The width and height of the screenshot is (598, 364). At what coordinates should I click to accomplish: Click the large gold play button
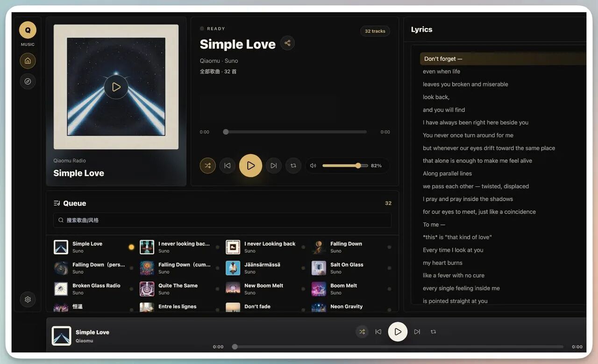pyautogui.click(x=251, y=165)
